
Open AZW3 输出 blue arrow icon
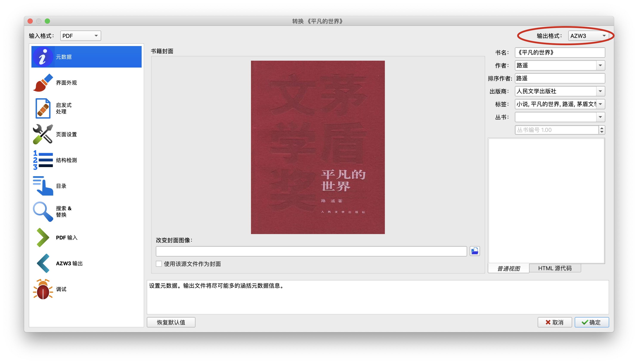[43, 263]
